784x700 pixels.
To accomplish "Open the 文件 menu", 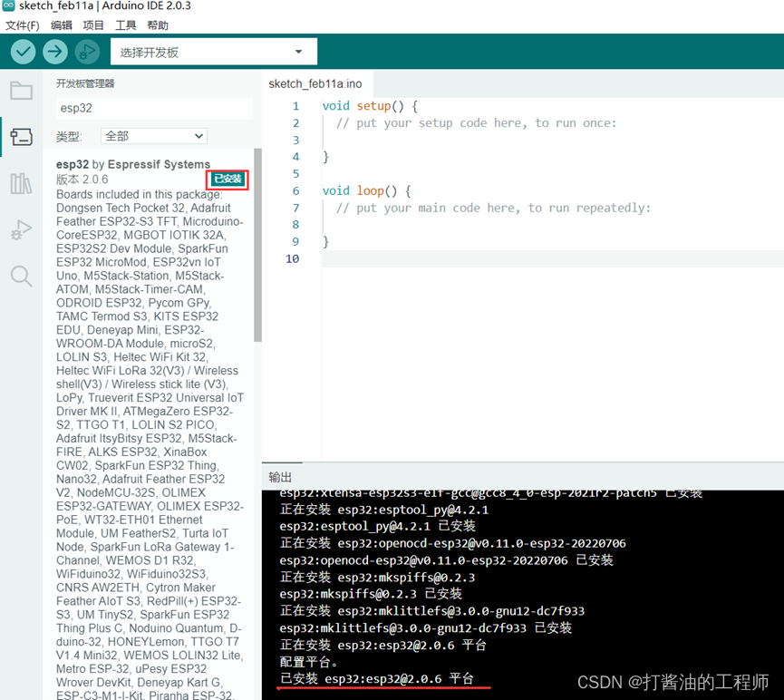I will pyautogui.click(x=22, y=24).
